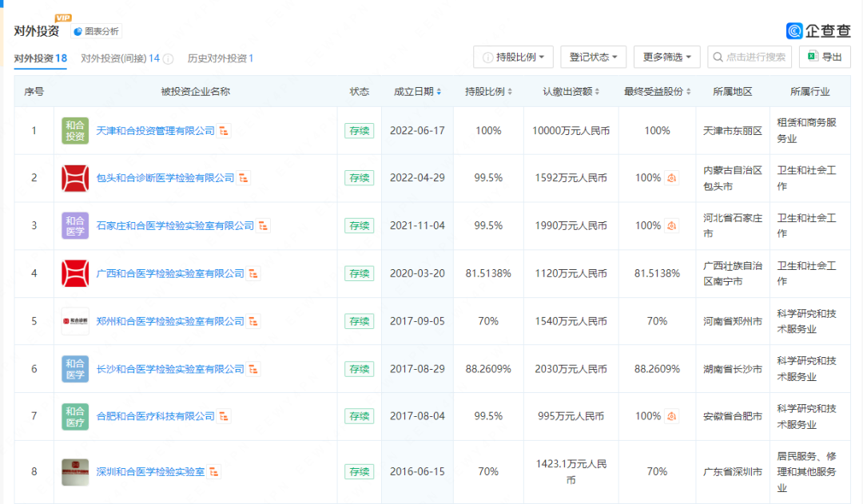863x504 pixels.
Task: Open the 图表分析 chart analysis icon
Action: pos(78,31)
